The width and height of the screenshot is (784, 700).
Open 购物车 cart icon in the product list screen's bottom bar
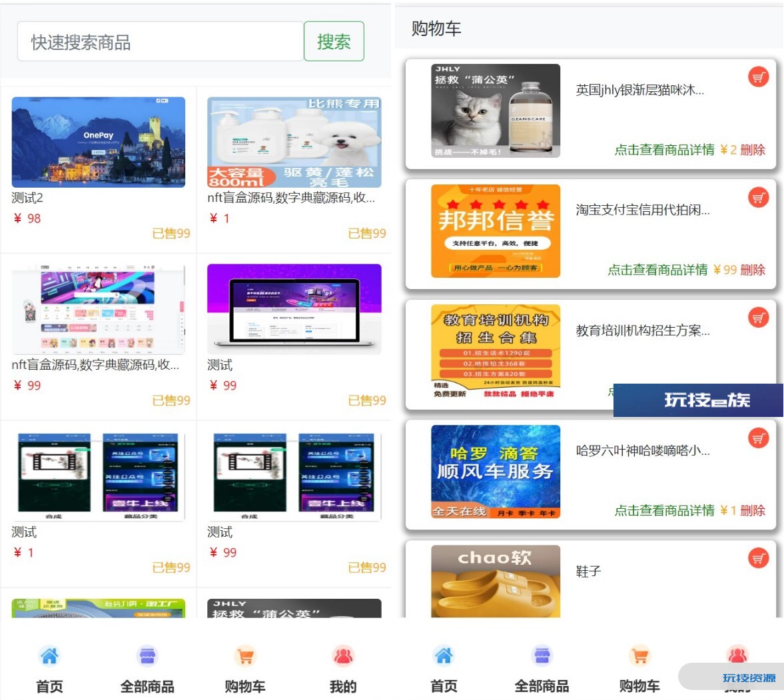[245, 656]
